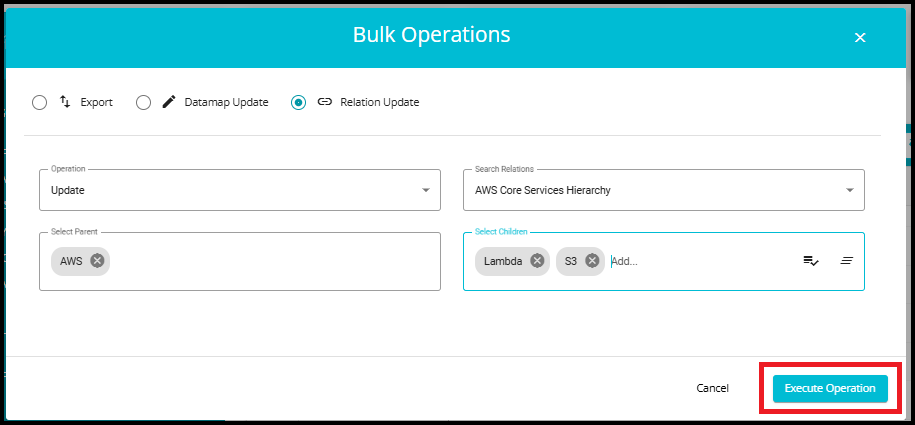Select the Export radio button

[40, 102]
